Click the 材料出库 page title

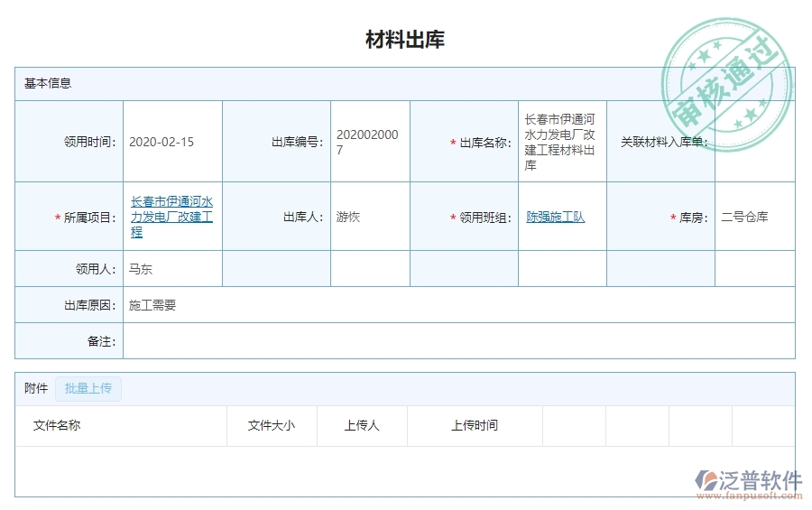click(x=405, y=40)
